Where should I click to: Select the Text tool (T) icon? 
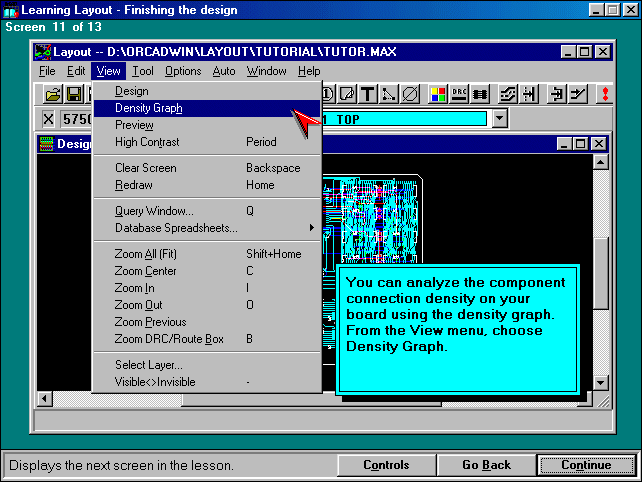coord(368,94)
